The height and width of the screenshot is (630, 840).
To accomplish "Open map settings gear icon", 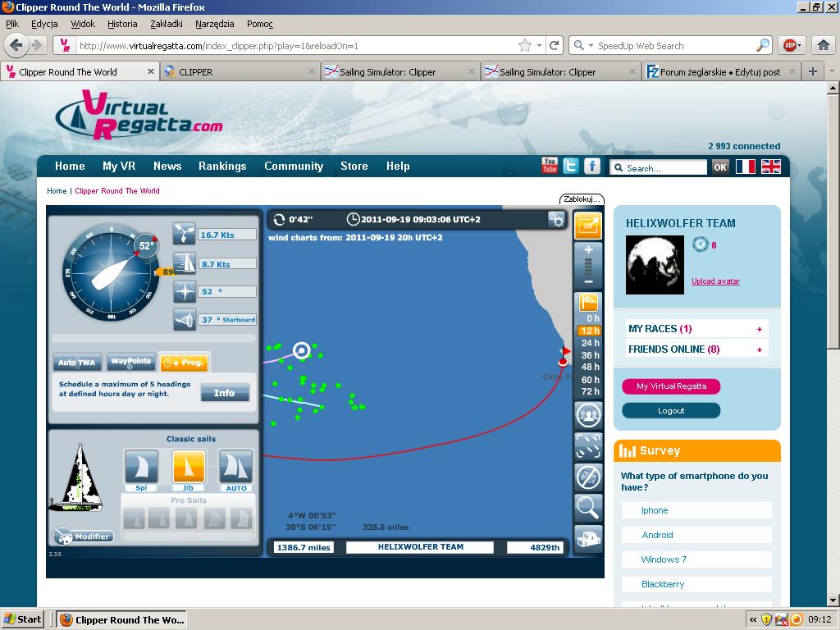I will point(556,219).
